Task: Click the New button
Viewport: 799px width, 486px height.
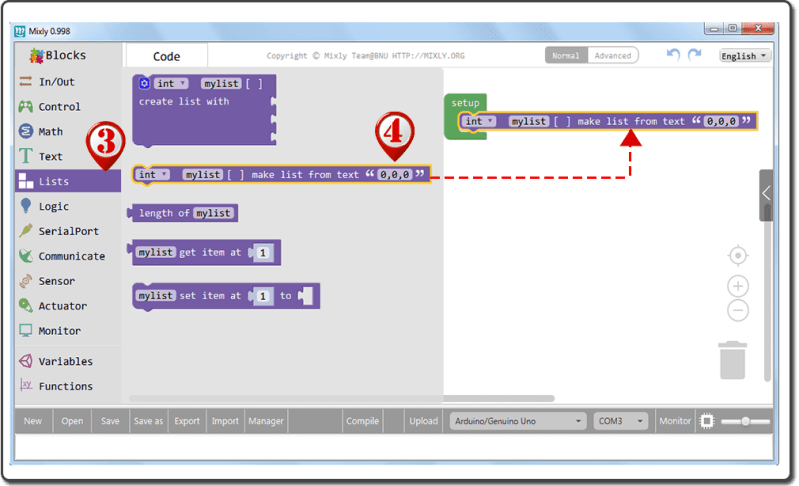Action: click(33, 421)
